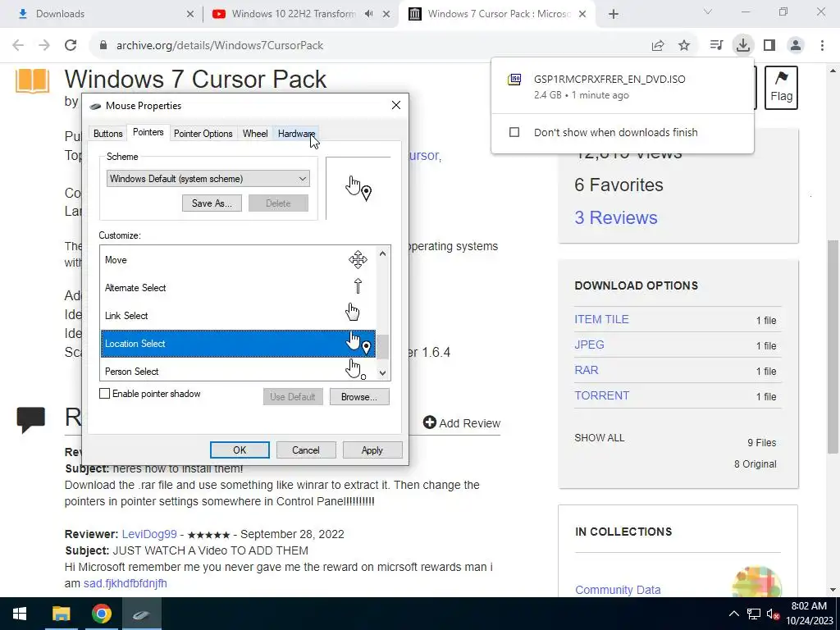The width and height of the screenshot is (840, 630).
Task: Open tab search chevron in title bar
Action: coord(708,11)
